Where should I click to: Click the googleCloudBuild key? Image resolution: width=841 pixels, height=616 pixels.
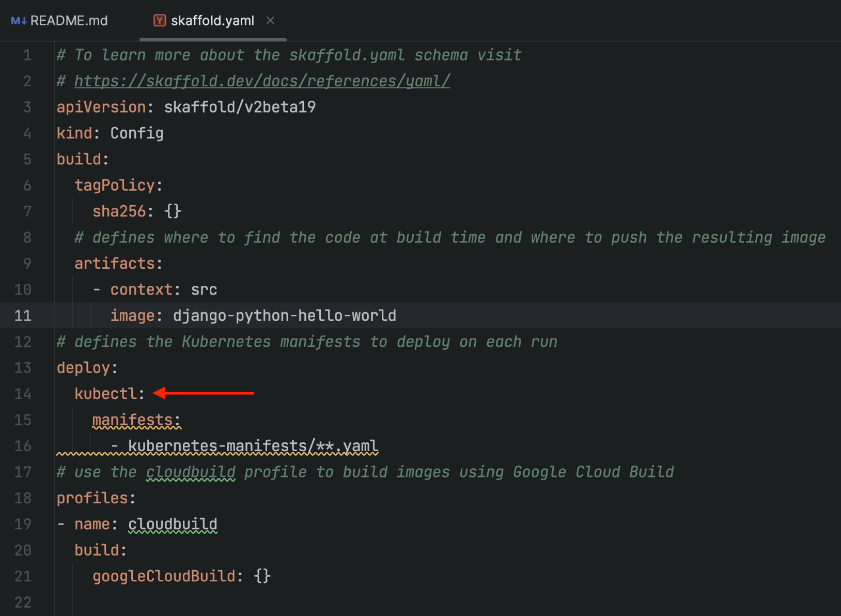[x=164, y=576]
